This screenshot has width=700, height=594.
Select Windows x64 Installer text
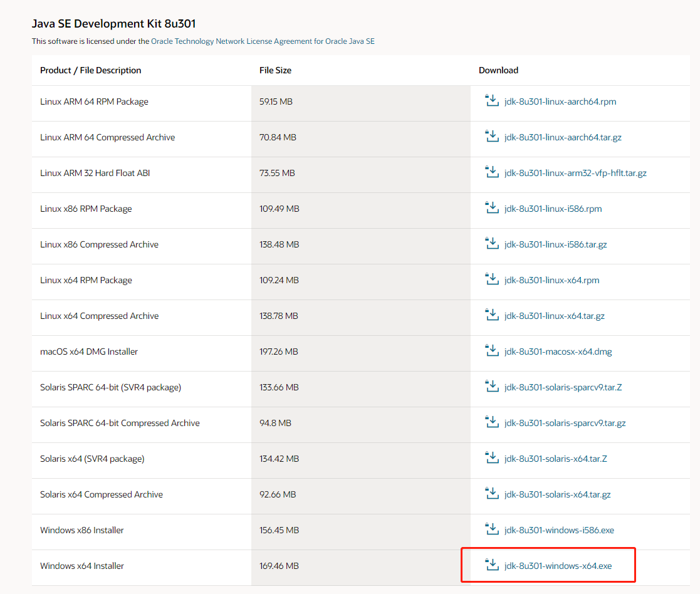(82, 566)
